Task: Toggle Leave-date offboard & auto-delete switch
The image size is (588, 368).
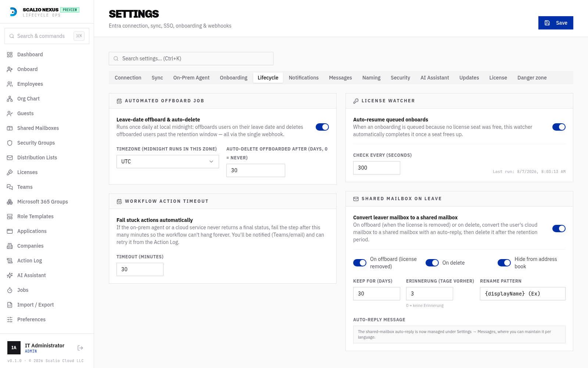Action: (x=322, y=127)
